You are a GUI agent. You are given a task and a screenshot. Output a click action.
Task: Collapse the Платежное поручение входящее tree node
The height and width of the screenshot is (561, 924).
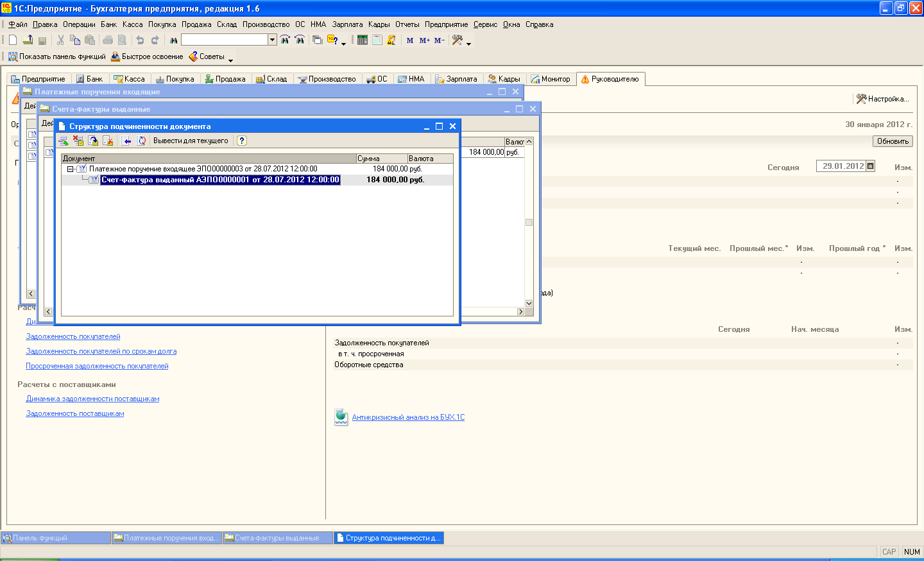click(70, 169)
